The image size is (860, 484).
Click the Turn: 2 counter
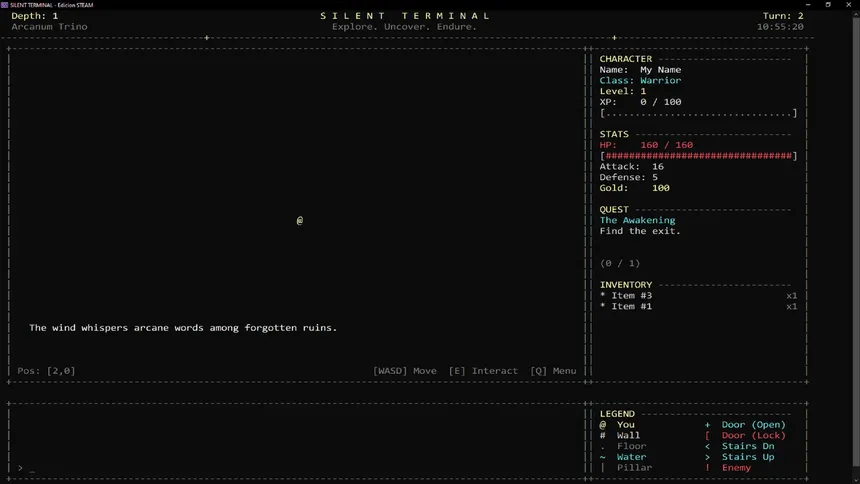click(783, 16)
